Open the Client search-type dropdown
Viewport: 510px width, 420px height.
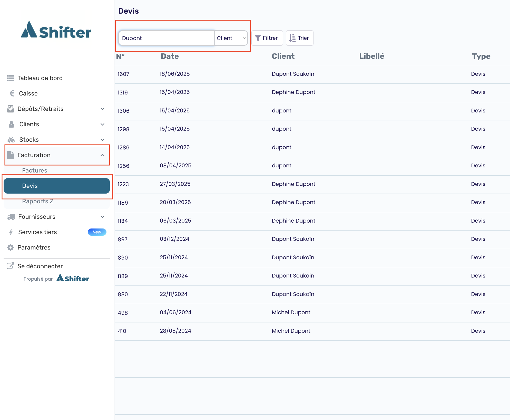tap(231, 38)
